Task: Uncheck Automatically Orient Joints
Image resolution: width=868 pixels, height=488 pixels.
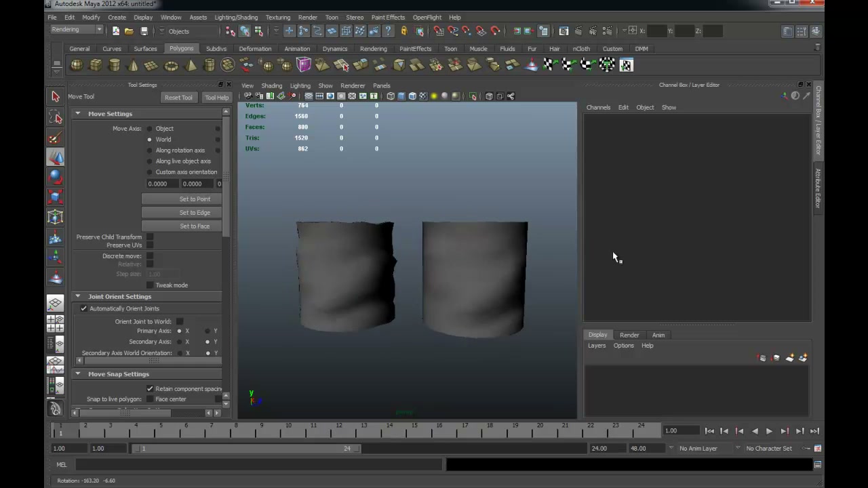Action: (x=84, y=308)
